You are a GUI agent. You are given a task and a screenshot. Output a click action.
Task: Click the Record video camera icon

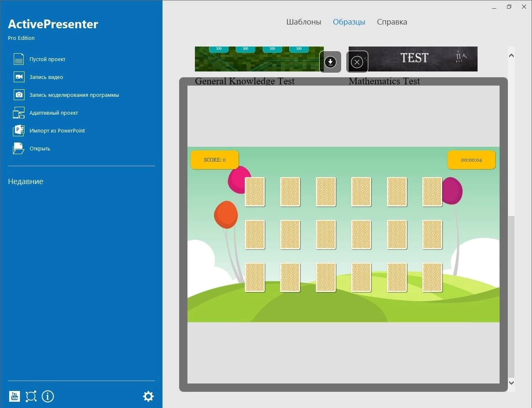coord(19,77)
